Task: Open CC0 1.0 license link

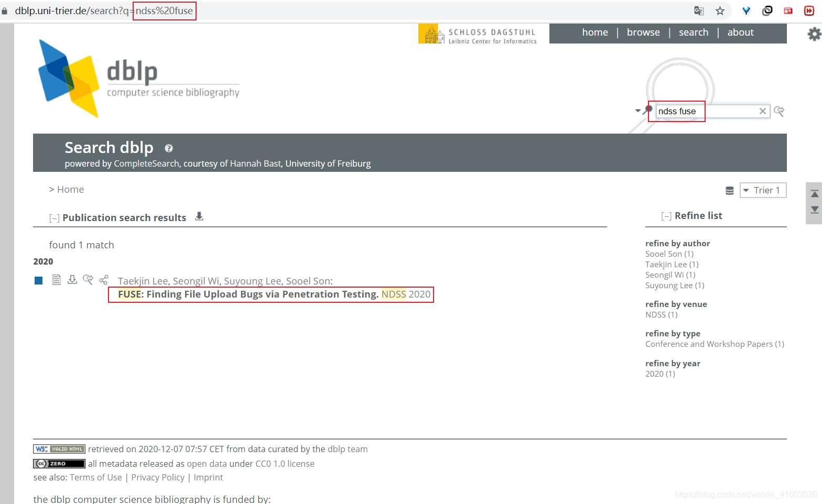Action: [x=285, y=464]
